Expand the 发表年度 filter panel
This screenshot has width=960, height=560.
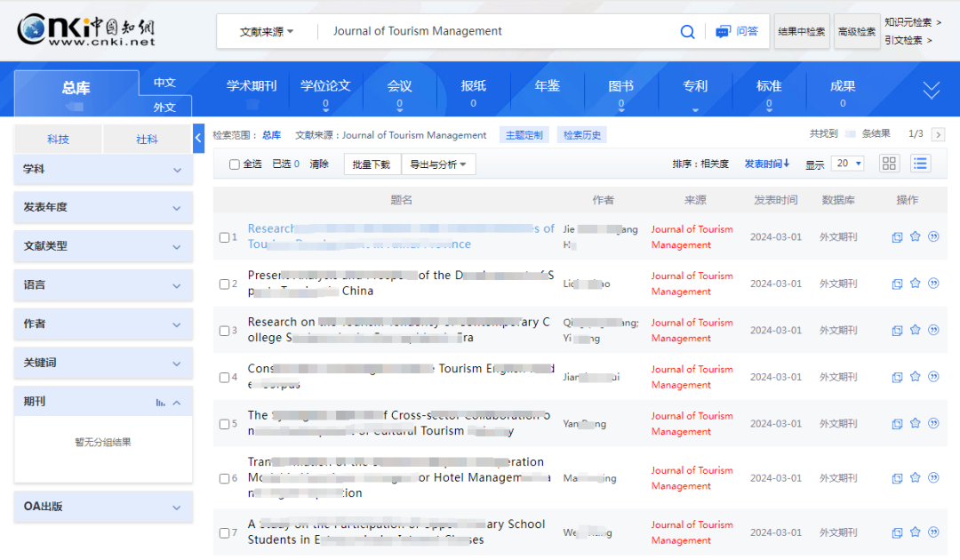[x=103, y=207]
